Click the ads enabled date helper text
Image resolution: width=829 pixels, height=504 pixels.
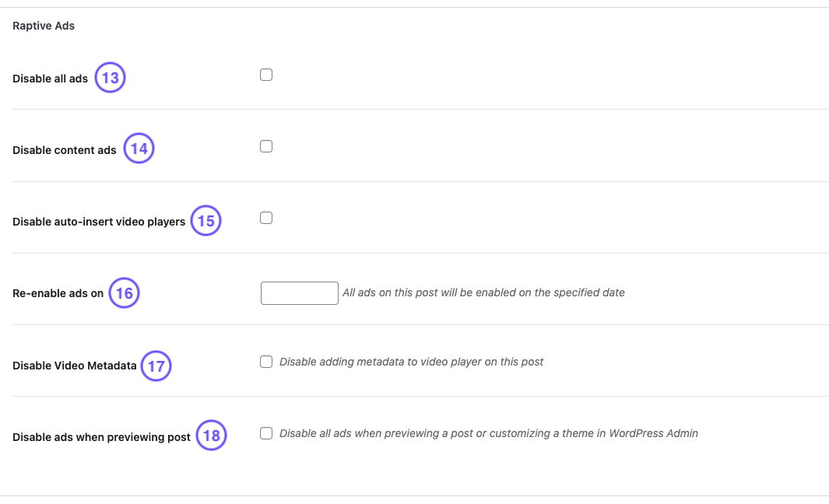484,292
